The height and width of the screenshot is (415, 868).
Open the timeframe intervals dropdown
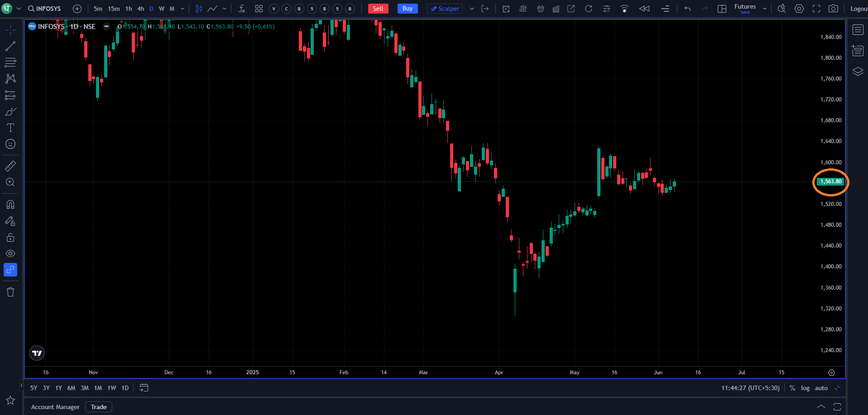tap(182, 9)
